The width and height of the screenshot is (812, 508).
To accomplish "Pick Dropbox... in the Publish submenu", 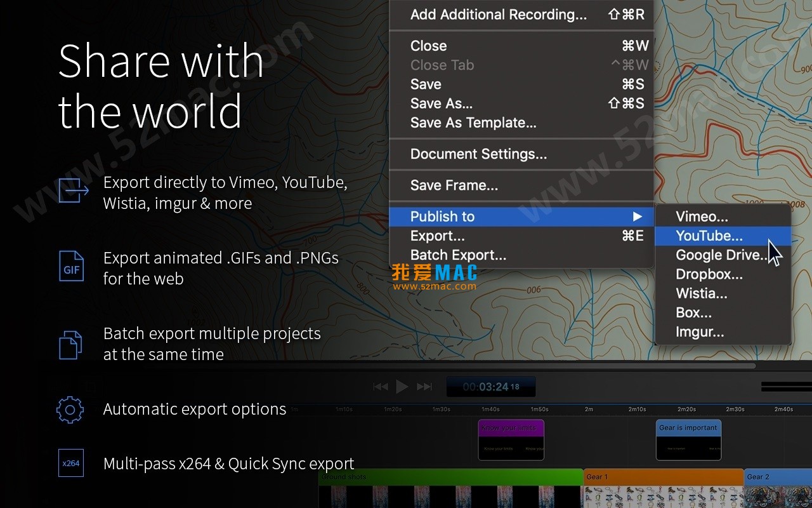I will (x=723, y=274).
